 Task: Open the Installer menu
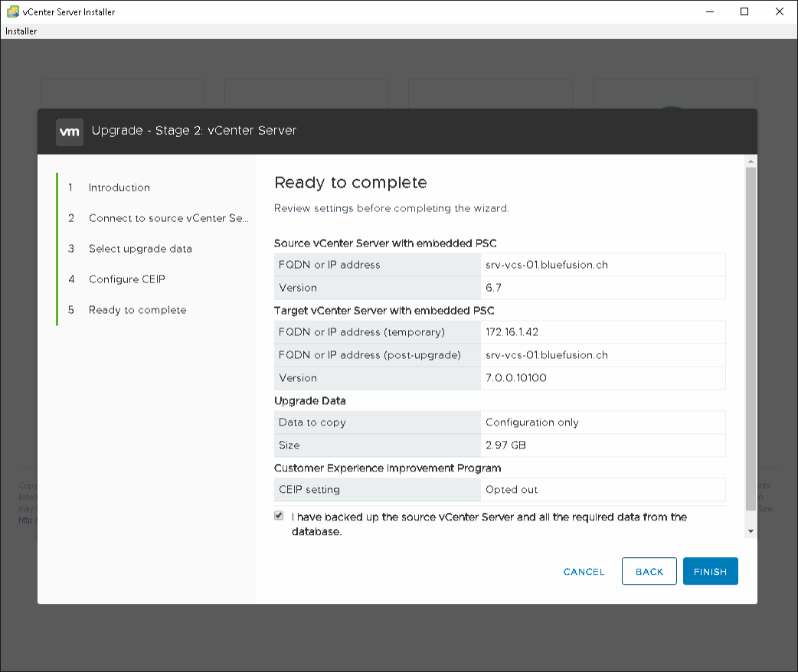(21, 31)
